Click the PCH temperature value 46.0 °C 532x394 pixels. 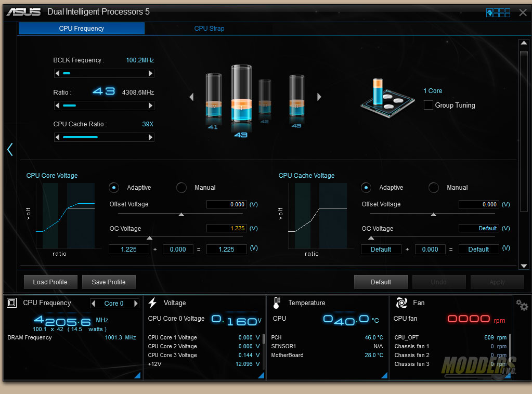click(373, 337)
